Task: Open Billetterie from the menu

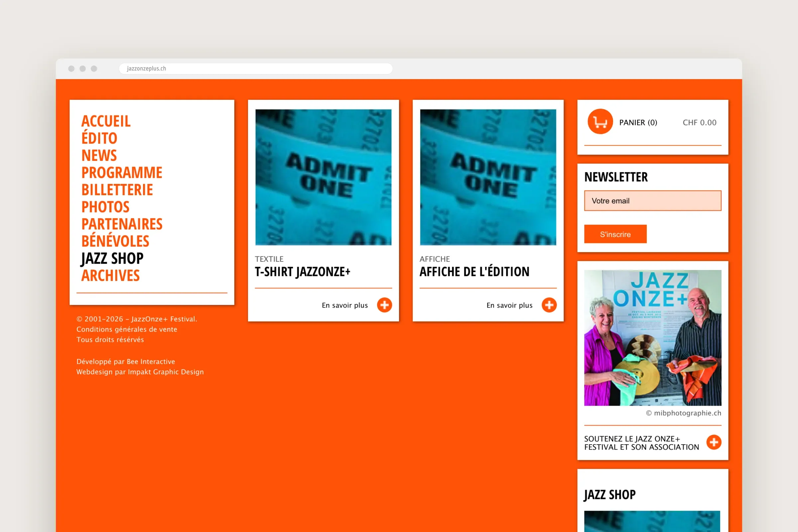Action: click(x=117, y=190)
